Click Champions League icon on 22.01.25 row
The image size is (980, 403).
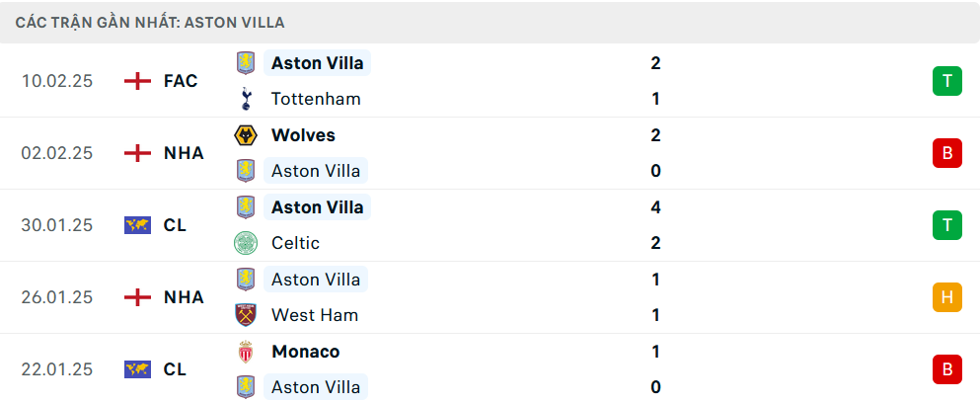tap(137, 369)
